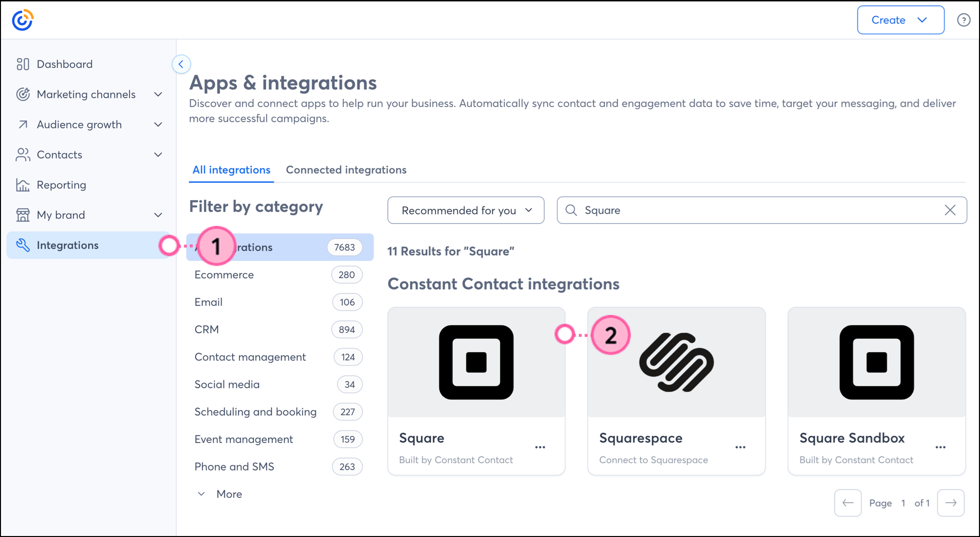Click the 11 Results for Square text

tap(451, 251)
